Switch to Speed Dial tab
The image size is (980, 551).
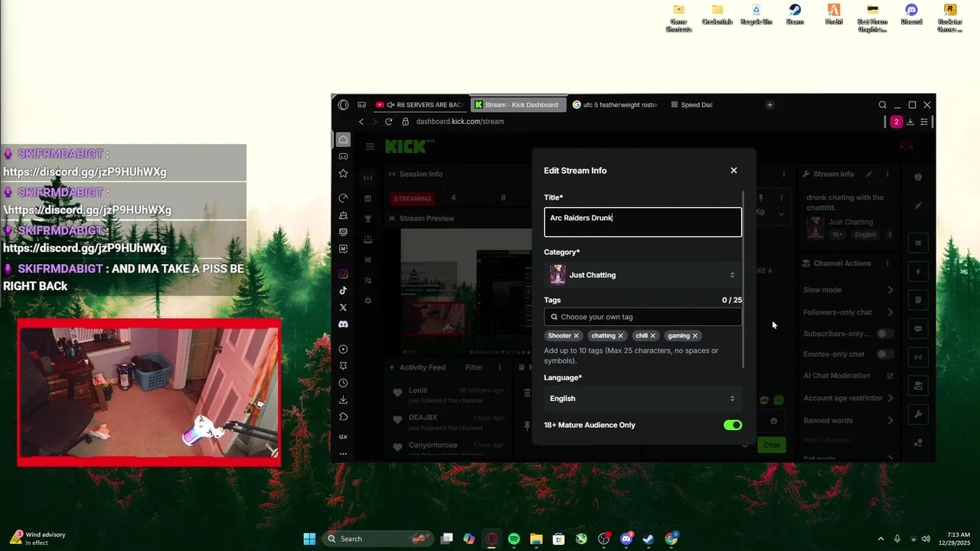click(691, 105)
